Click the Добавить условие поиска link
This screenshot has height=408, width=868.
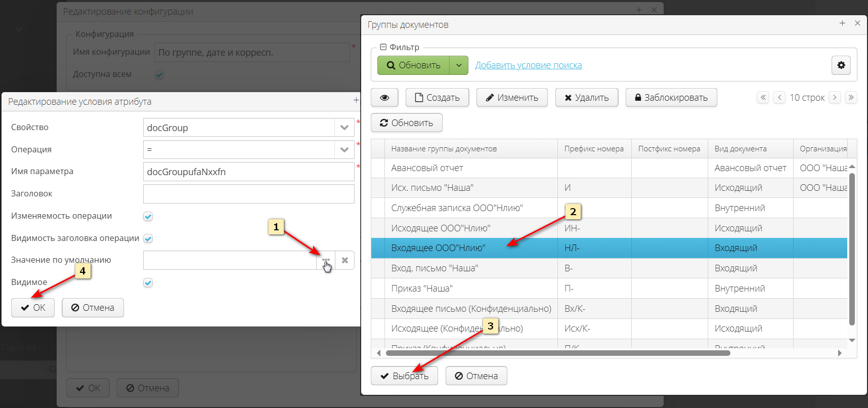click(x=528, y=65)
